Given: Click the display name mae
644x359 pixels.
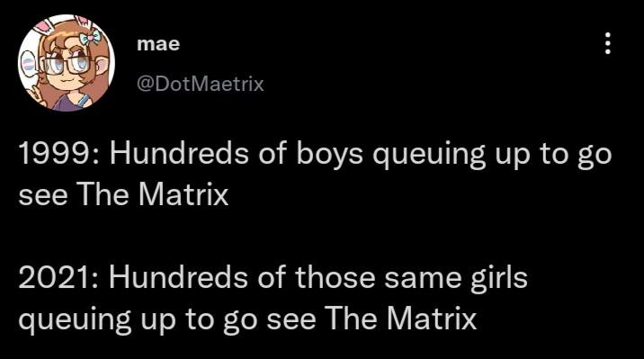Looking at the screenshot, I should tap(158, 43).
